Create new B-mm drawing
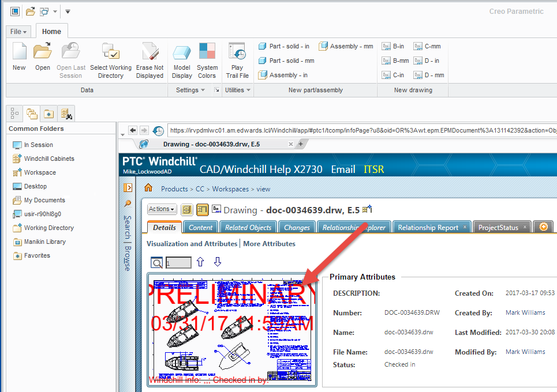This screenshot has width=557, height=392. click(x=395, y=61)
